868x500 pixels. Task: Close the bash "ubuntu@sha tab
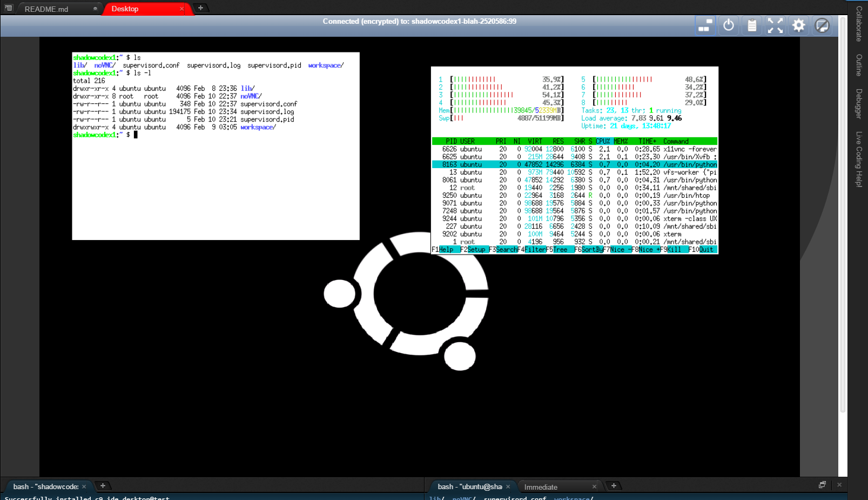(x=508, y=486)
